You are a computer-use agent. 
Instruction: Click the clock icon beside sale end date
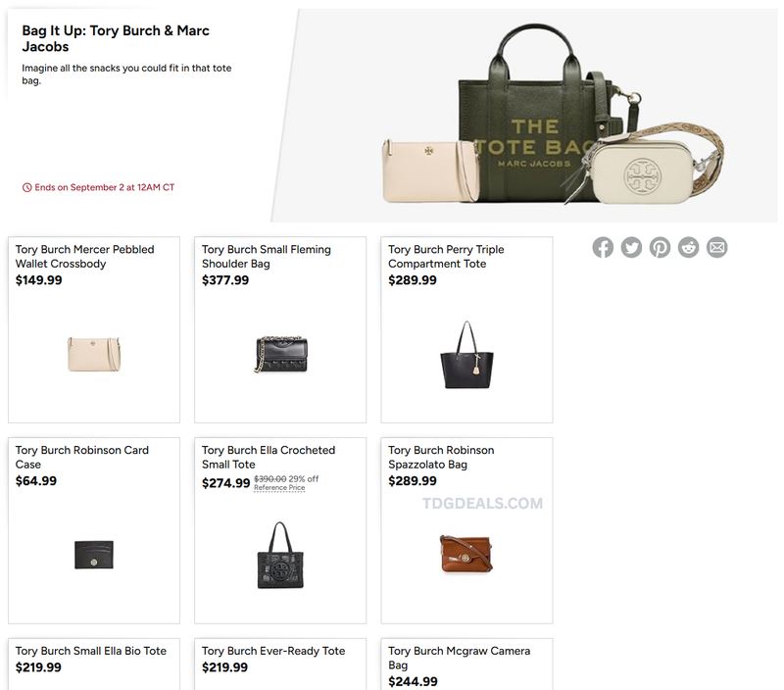click(x=27, y=187)
